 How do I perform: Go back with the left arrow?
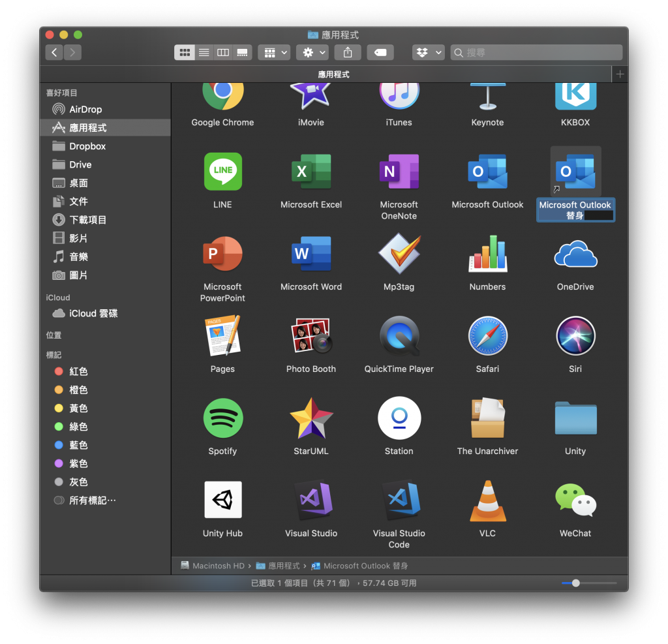(x=54, y=52)
